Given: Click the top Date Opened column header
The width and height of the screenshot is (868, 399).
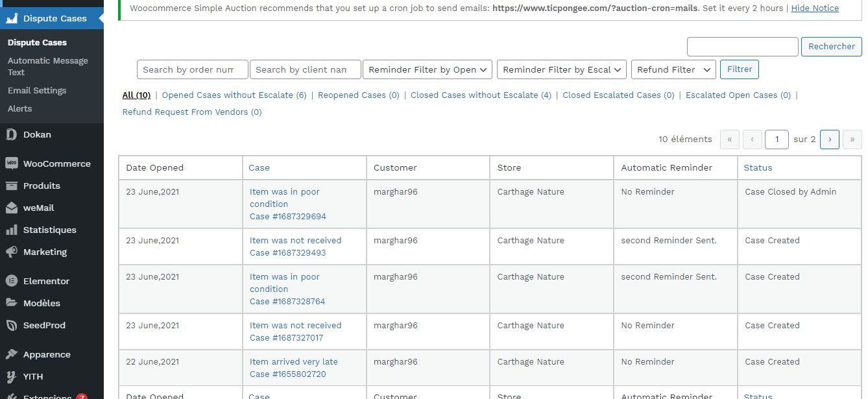Looking at the screenshot, I should (154, 167).
